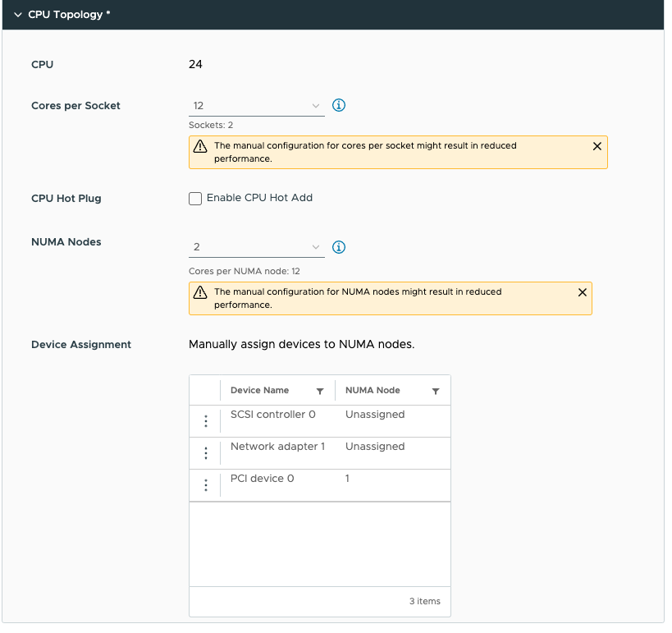Open actions menu for PCI device 0
Screen dimensions: 672x633
tap(205, 485)
